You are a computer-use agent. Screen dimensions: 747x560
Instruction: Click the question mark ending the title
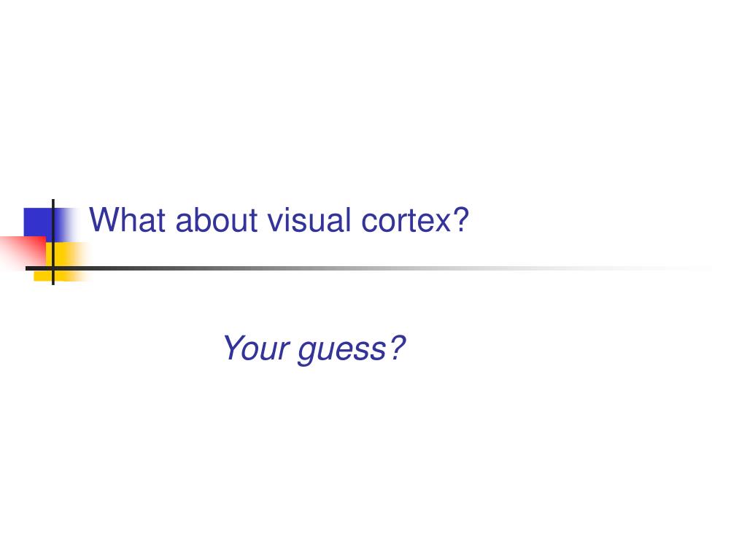click(x=461, y=220)
